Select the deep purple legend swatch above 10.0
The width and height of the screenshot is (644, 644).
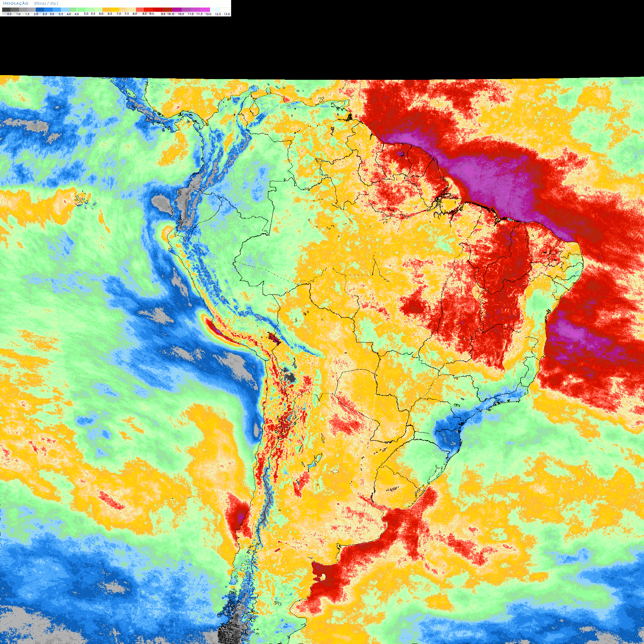(x=177, y=10)
